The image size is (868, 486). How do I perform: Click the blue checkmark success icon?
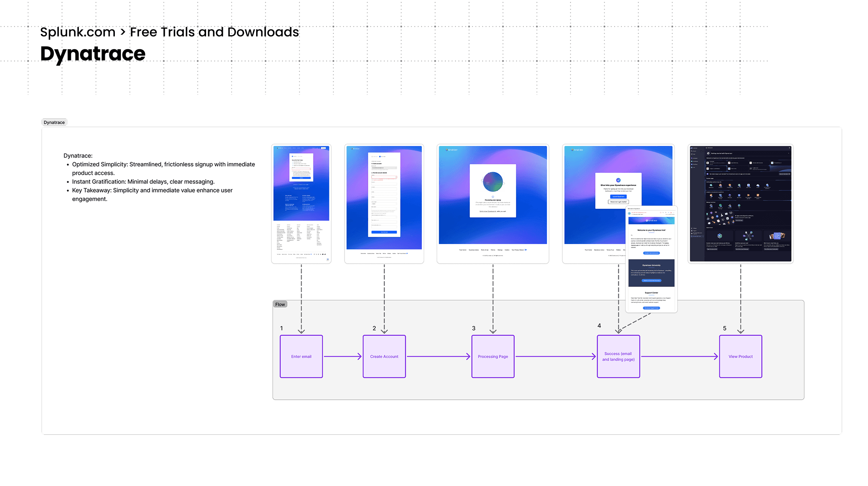point(618,180)
